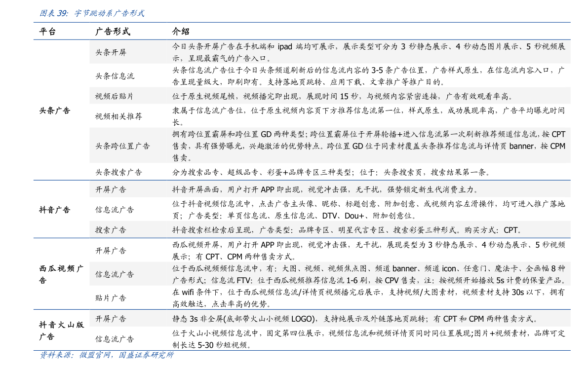This screenshot has width=588, height=369.
Task: Select description starting 静态 3s 非全屏
Action: (x=355, y=319)
